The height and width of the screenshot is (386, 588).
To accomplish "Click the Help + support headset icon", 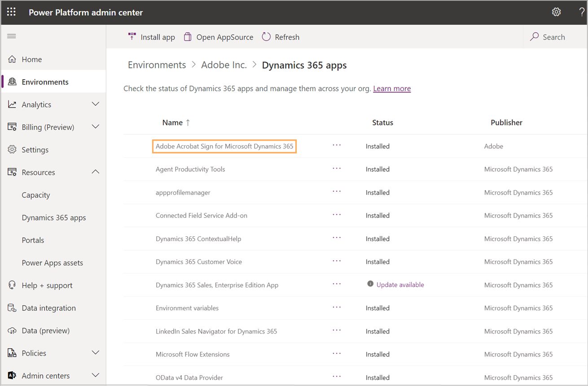I will pos(12,285).
